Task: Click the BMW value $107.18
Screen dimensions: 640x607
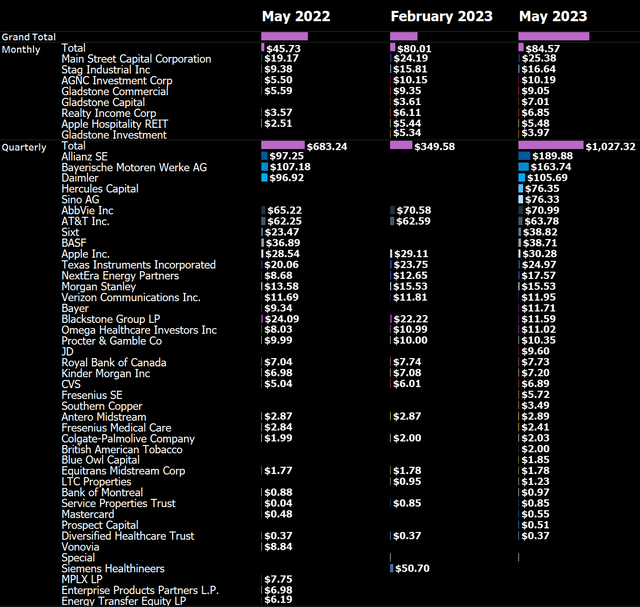Action: tap(290, 167)
